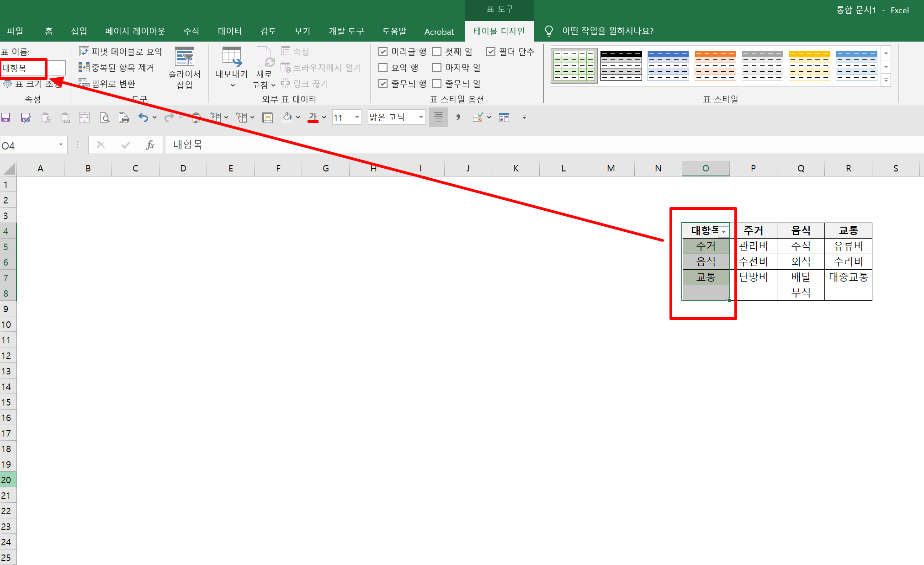
Task: Enable the 요약 행 checkbox
Action: point(383,68)
